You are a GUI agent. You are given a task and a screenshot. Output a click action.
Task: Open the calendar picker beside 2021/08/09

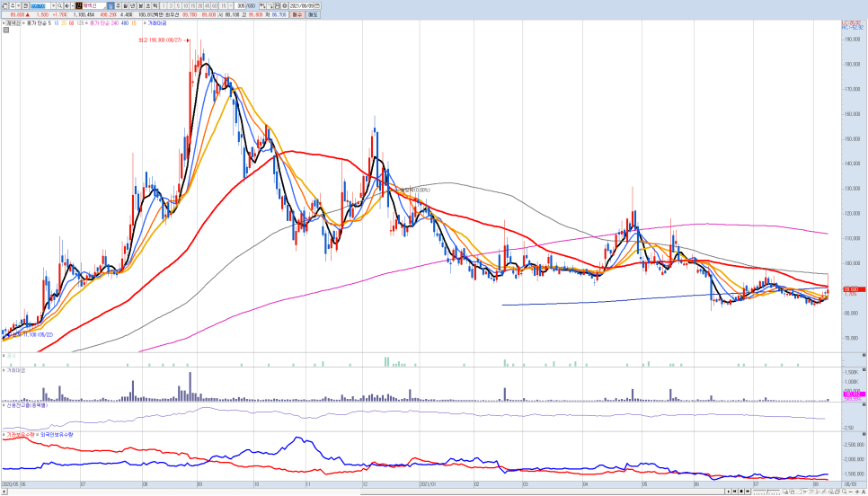[316, 5]
